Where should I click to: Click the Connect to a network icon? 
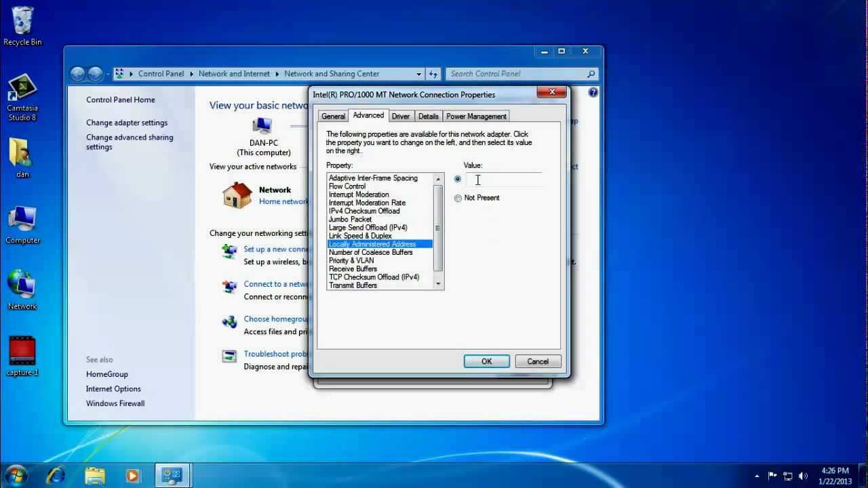230,287
